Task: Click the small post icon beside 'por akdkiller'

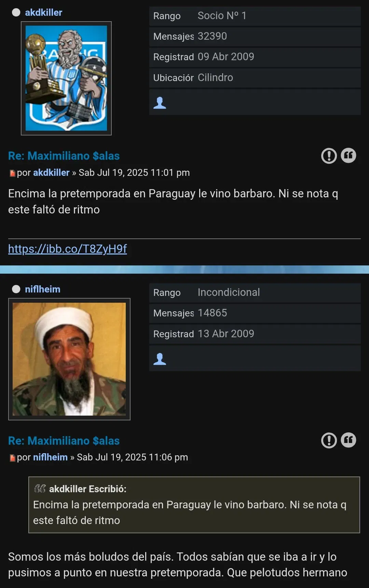Action: [12, 173]
